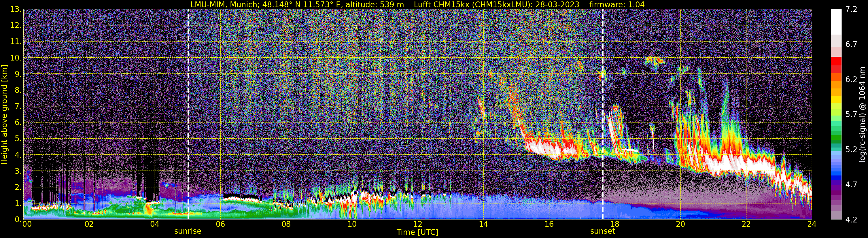Click the dashed sunrise marker line in the plot
This screenshot has width=868, height=238.
tap(188, 114)
